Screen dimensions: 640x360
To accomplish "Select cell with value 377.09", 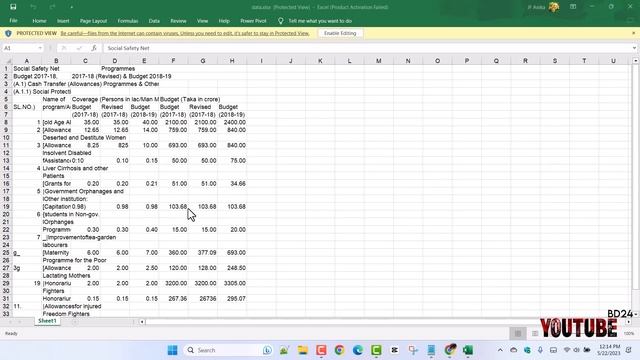I will pyautogui.click(x=202, y=253).
